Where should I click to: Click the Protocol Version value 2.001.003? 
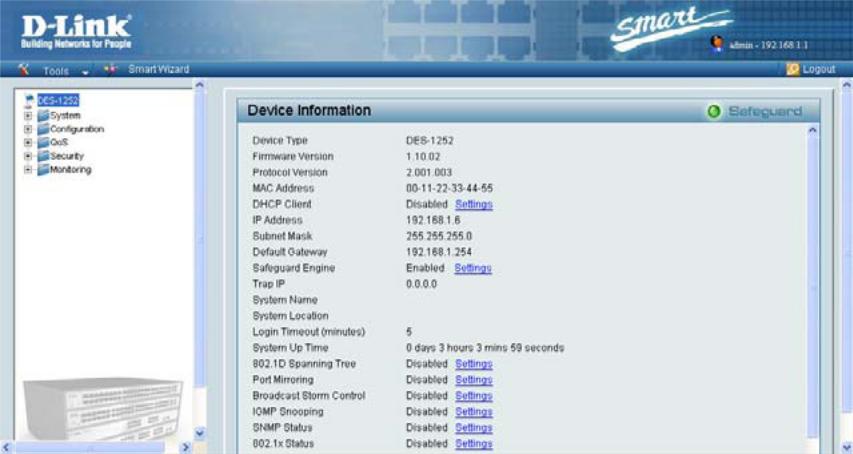click(429, 172)
